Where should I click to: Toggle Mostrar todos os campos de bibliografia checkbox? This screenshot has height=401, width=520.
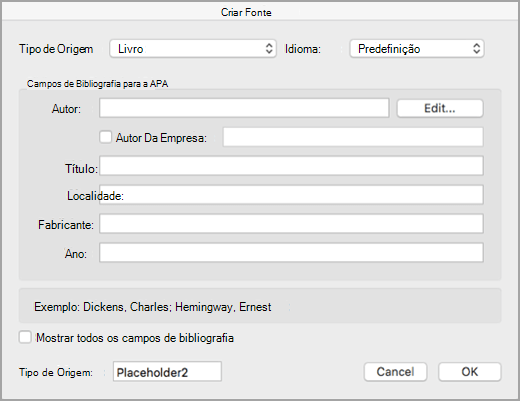pyautogui.click(x=25, y=337)
